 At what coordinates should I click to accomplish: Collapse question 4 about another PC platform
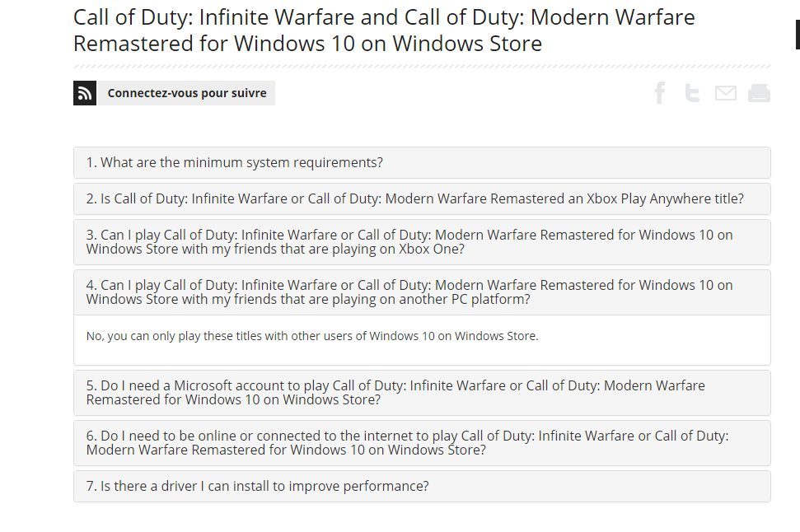click(421, 292)
